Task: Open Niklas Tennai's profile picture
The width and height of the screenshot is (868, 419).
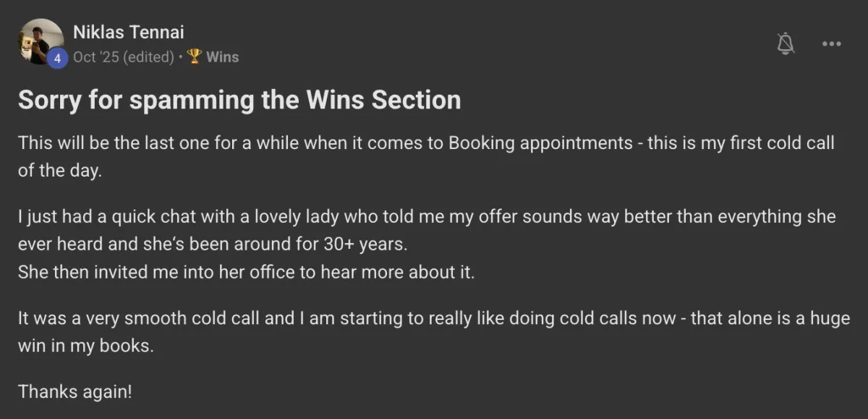Action: (x=41, y=41)
